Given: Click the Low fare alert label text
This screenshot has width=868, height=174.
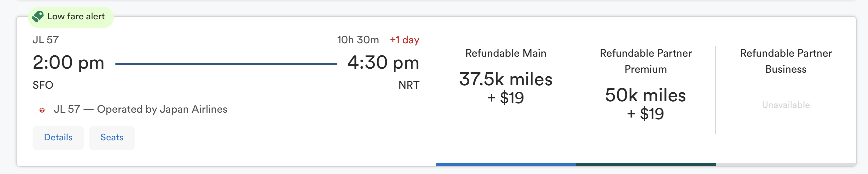Looking at the screenshot, I should (x=76, y=16).
